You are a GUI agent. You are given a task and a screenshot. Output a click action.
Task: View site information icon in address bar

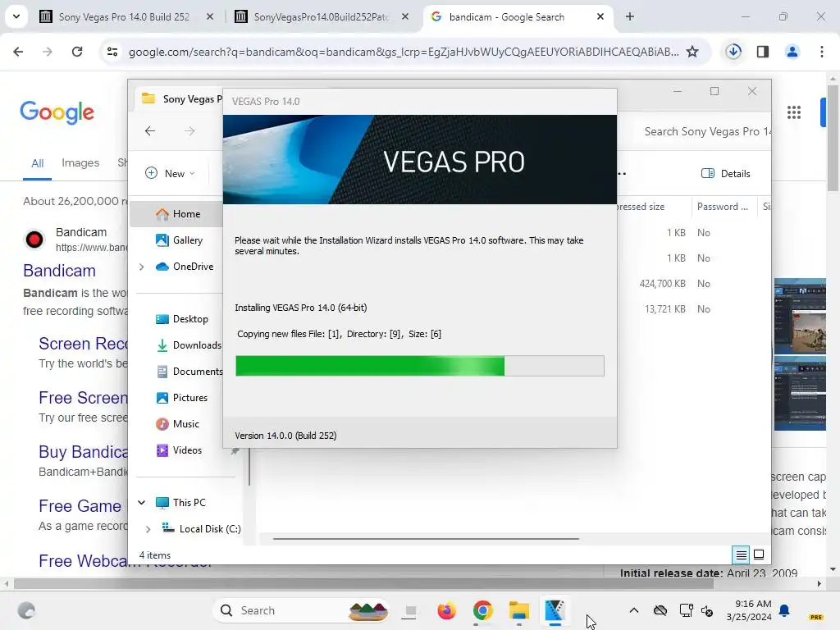pos(112,52)
